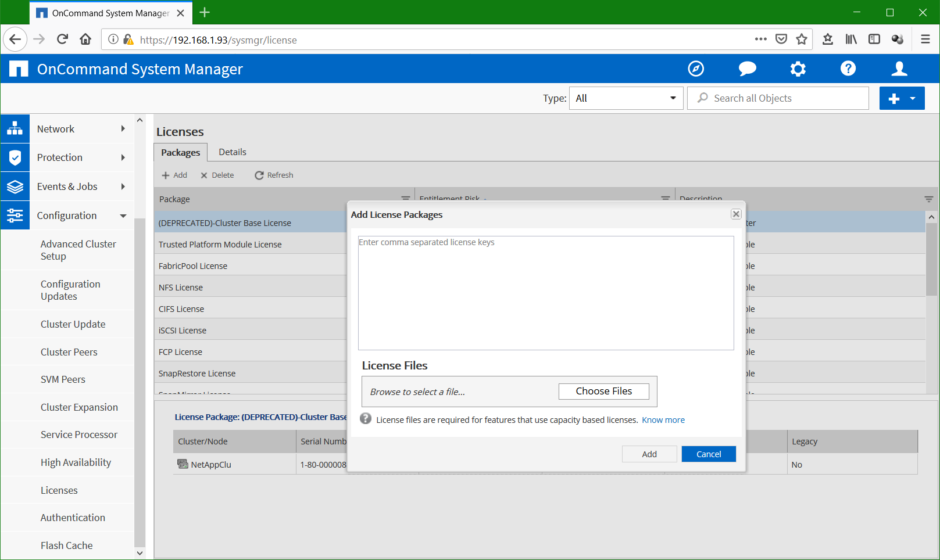Switch to the Details tab

233,152
